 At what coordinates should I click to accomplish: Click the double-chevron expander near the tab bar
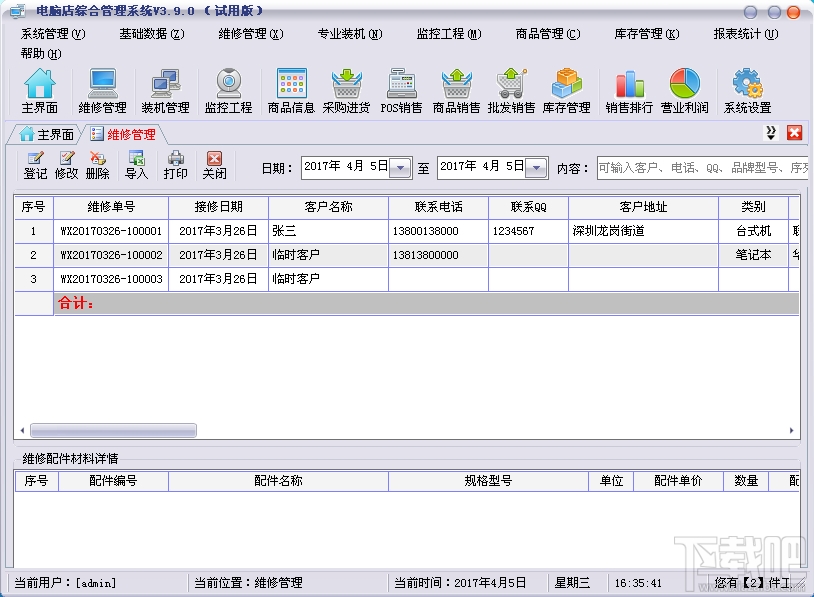(773, 133)
